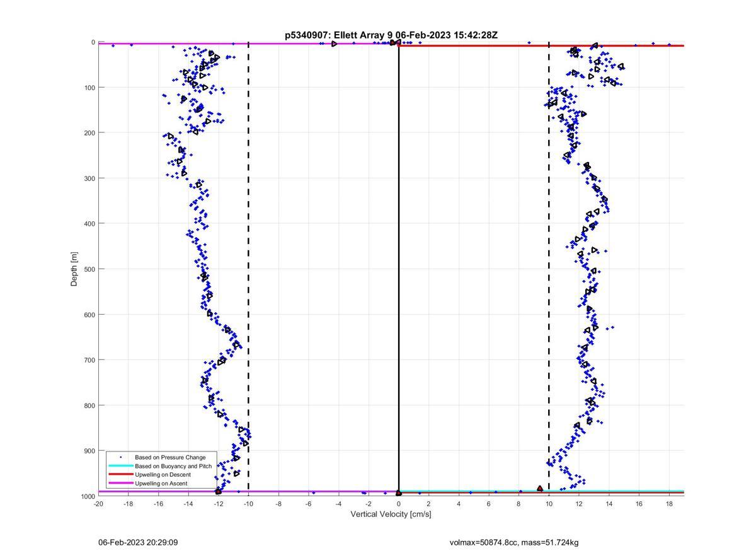
Task: Click x-axis tick label 10
Action: (549, 504)
